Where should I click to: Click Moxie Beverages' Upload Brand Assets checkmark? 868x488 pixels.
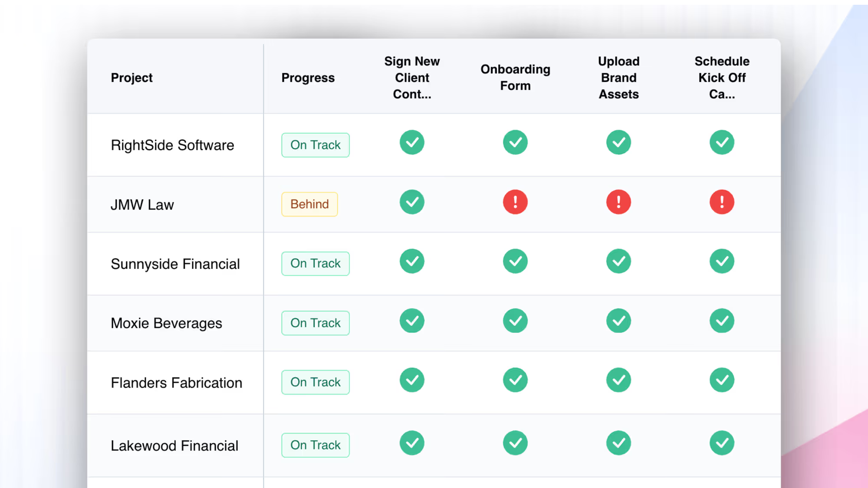[618, 321]
